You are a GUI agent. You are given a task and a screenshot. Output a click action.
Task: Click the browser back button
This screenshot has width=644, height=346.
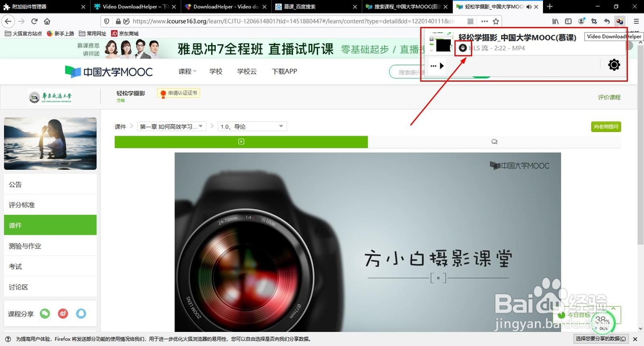click(8, 21)
